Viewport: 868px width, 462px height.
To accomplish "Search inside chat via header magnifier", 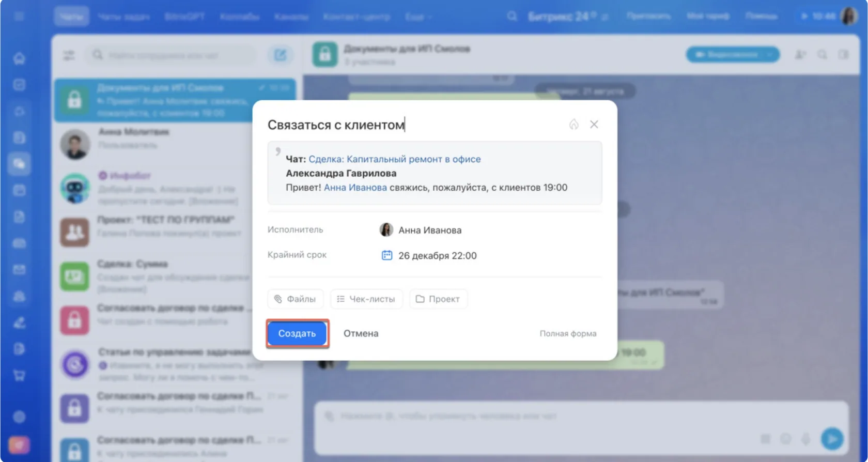I will [x=822, y=54].
